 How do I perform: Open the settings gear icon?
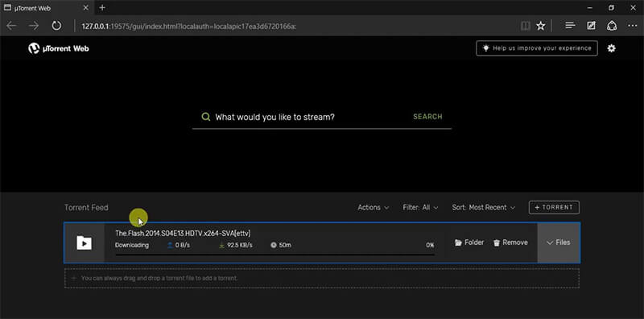(611, 48)
